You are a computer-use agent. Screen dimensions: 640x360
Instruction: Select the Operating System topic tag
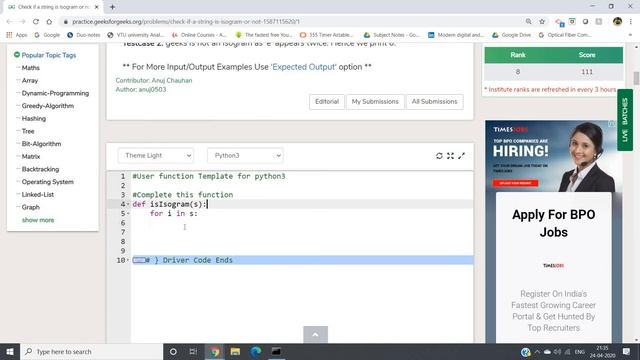click(x=48, y=182)
